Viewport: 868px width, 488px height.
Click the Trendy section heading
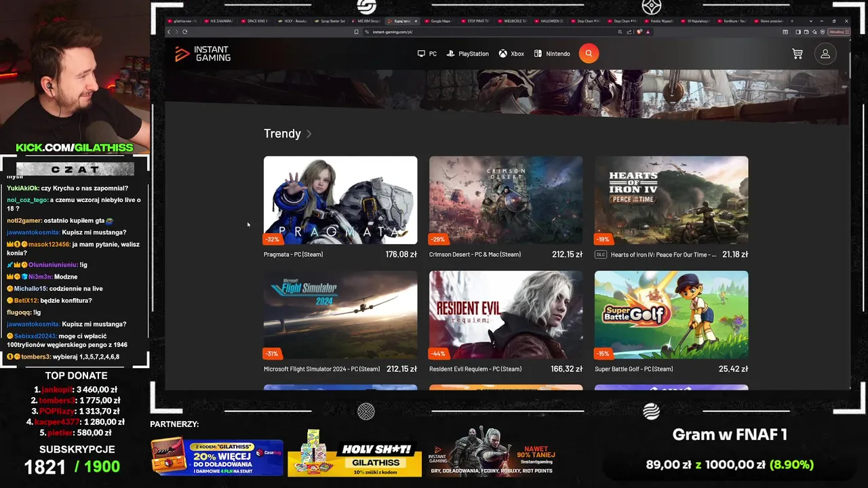282,134
